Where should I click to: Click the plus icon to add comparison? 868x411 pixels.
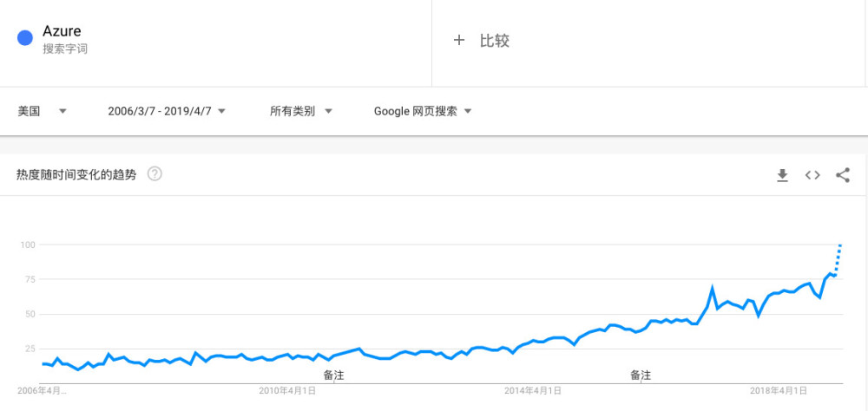459,40
